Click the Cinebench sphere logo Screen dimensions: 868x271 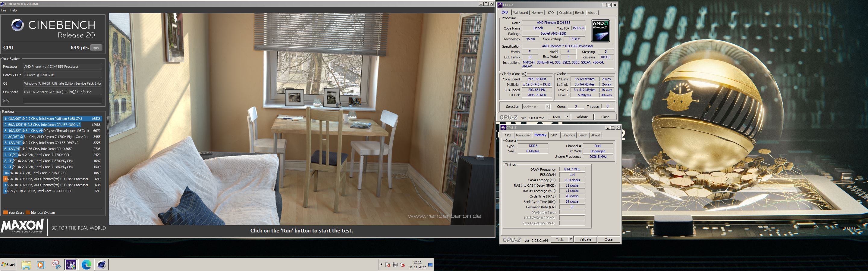[17, 25]
